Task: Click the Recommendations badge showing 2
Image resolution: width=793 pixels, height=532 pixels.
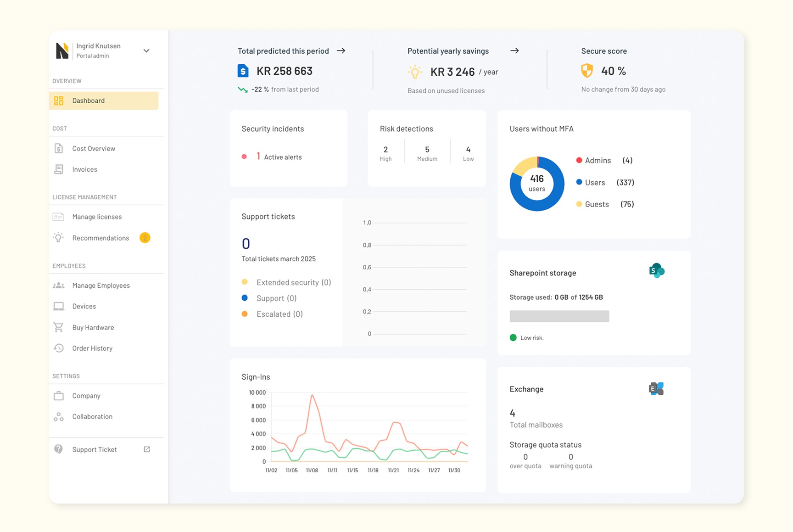Action: 145,238
